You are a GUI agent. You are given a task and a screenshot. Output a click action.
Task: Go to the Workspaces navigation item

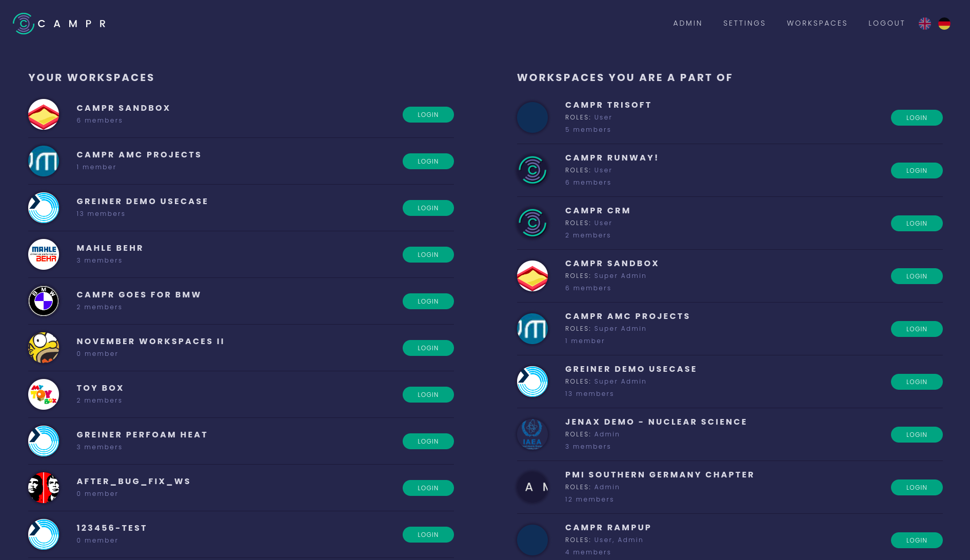[817, 24]
